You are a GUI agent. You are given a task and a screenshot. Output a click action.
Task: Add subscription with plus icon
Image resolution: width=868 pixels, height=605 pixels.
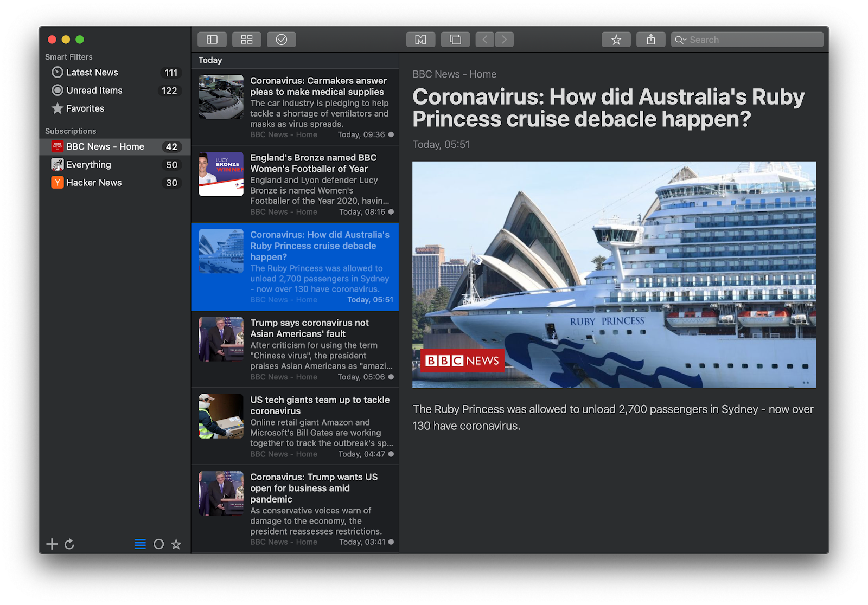pyautogui.click(x=52, y=544)
